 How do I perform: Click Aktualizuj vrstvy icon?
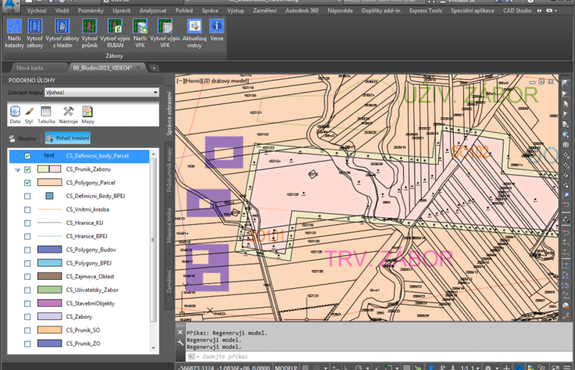(x=194, y=27)
